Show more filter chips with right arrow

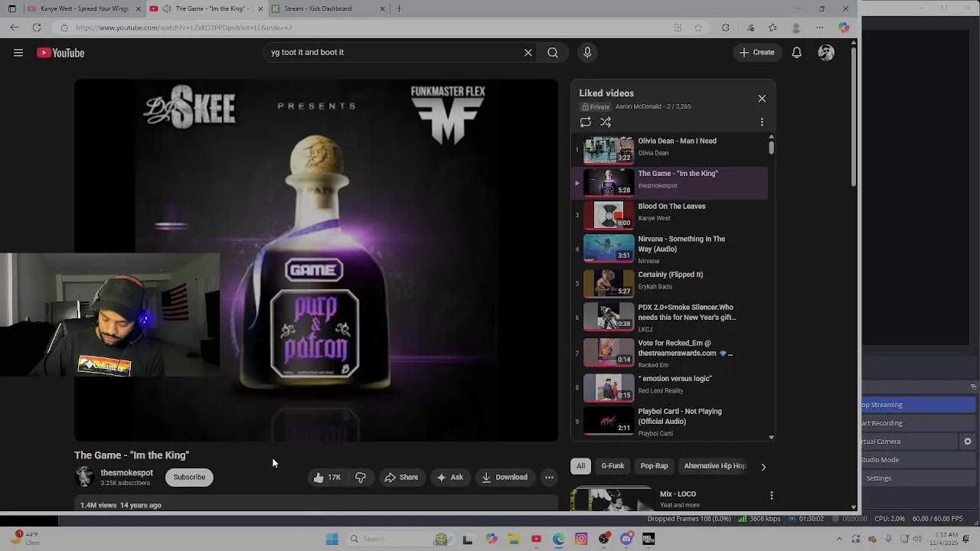(x=763, y=467)
